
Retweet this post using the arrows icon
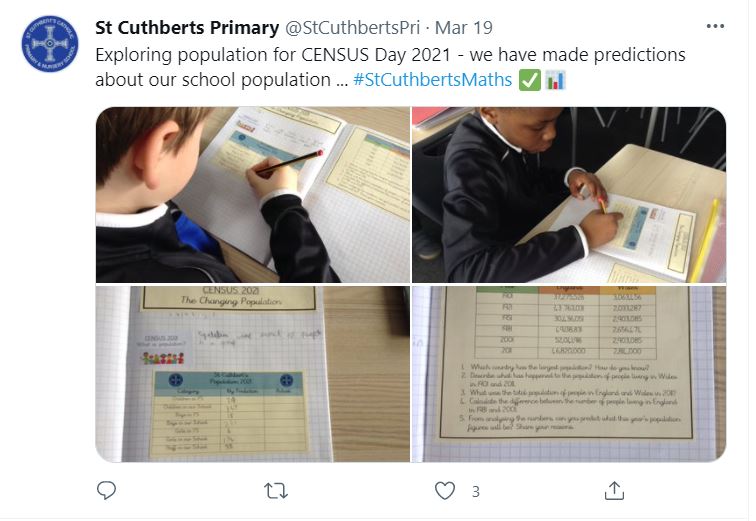coord(276,491)
